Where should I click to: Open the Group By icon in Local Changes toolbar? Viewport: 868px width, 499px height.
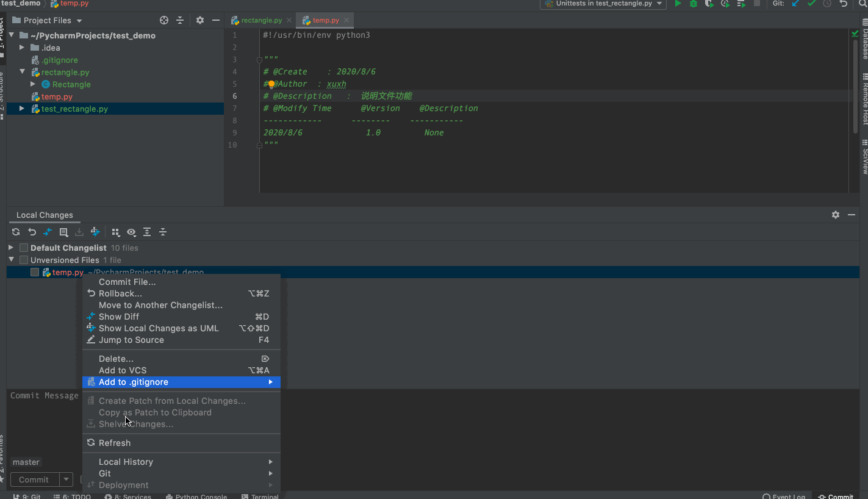[115, 232]
